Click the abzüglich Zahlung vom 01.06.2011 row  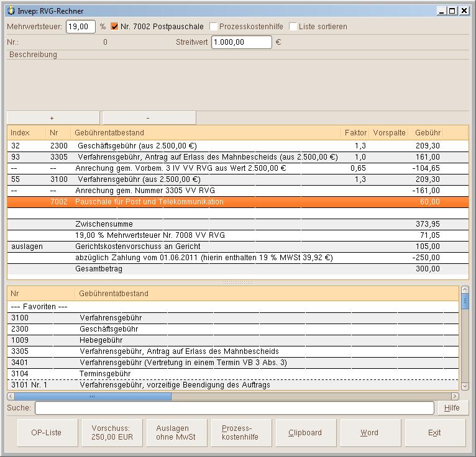click(x=238, y=258)
